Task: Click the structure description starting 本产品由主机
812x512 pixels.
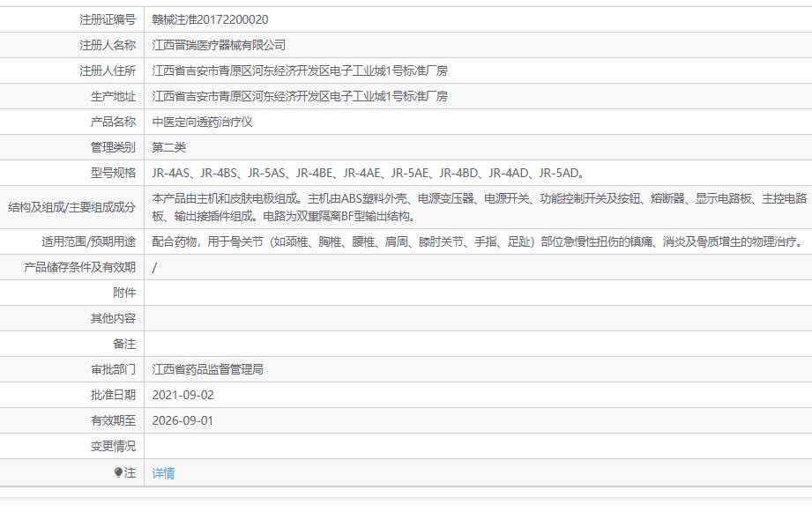Action: [480, 207]
